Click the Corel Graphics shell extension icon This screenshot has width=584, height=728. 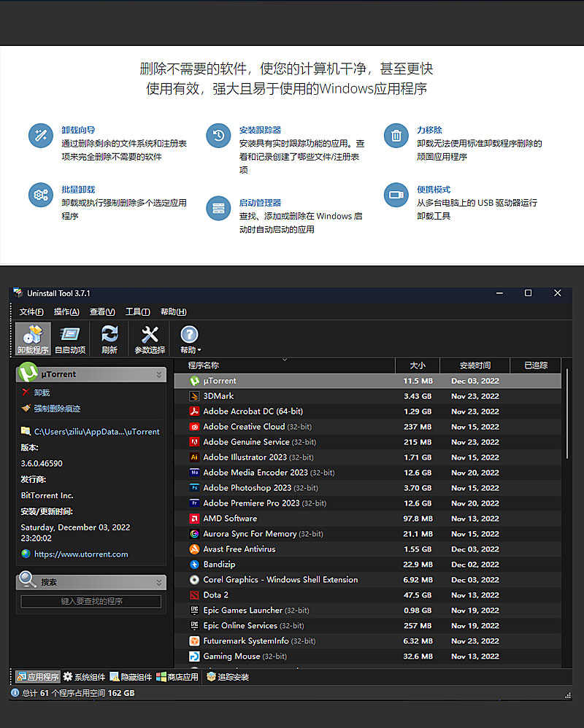[194, 580]
